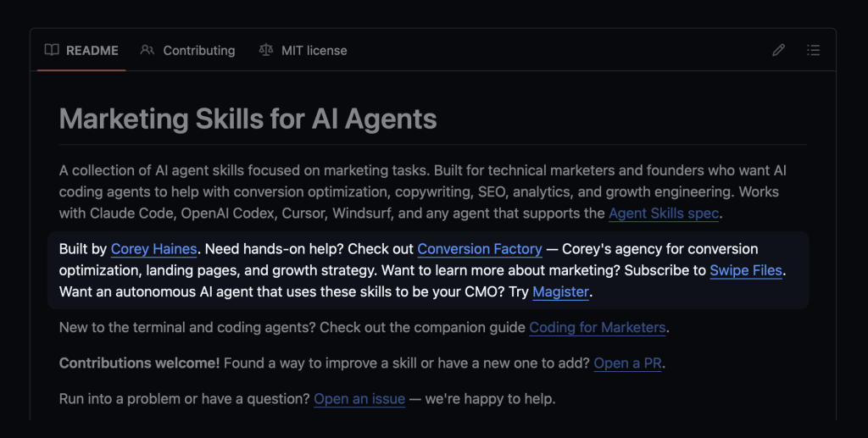This screenshot has height=438, width=868.
Task: Try the Magister link
Action: pyautogui.click(x=561, y=292)
